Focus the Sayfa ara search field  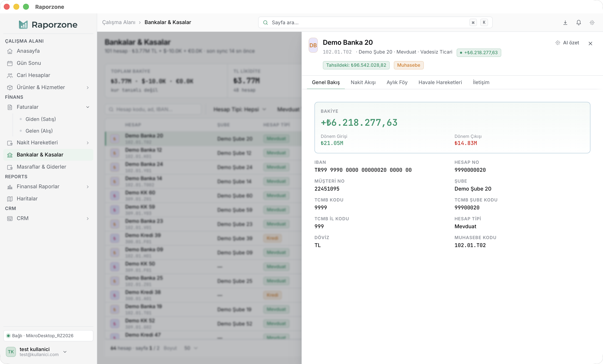coord(375,23)
